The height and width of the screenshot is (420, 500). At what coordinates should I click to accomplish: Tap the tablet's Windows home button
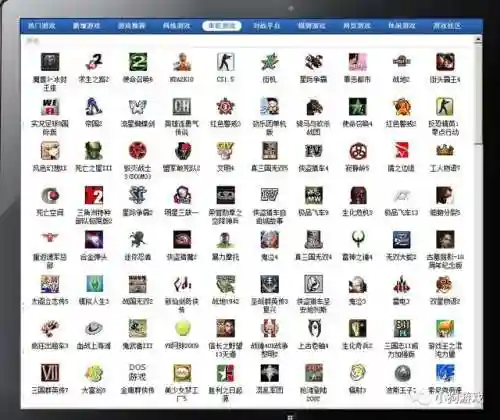click(290, 417)
